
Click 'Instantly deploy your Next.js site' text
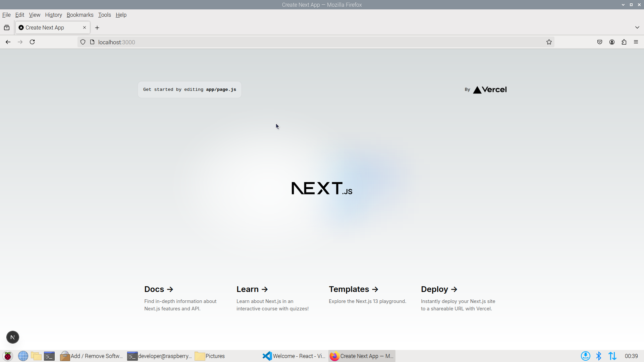pyautogui.click(x=458, y=301)
